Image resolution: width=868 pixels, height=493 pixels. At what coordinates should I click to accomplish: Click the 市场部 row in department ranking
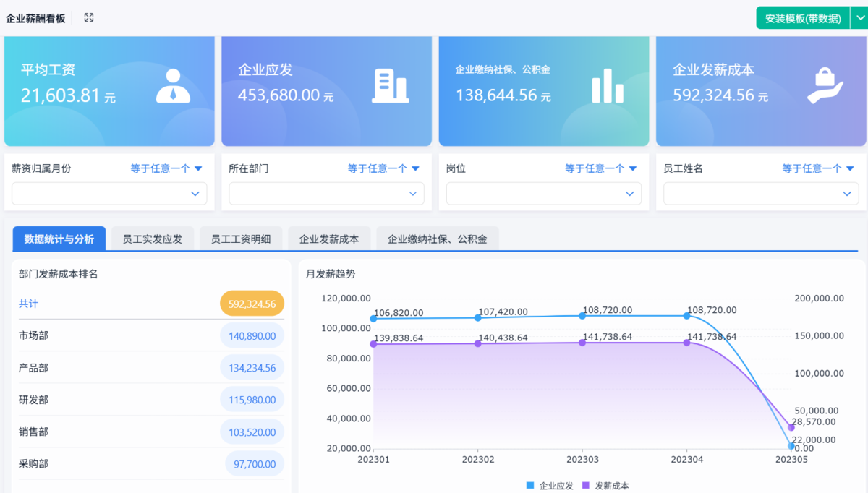pyautogui.click(x=34, y=335)
